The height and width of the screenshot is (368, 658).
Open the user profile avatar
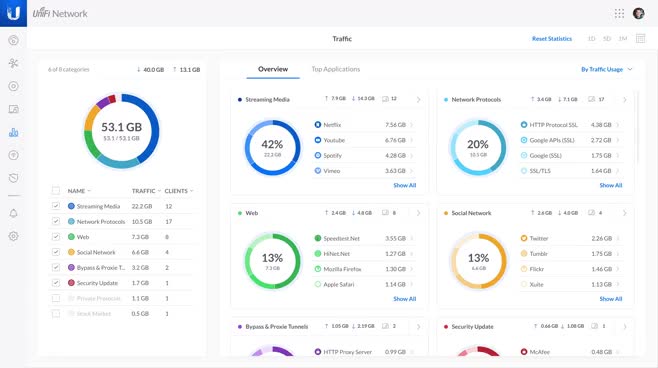point(639,13)
